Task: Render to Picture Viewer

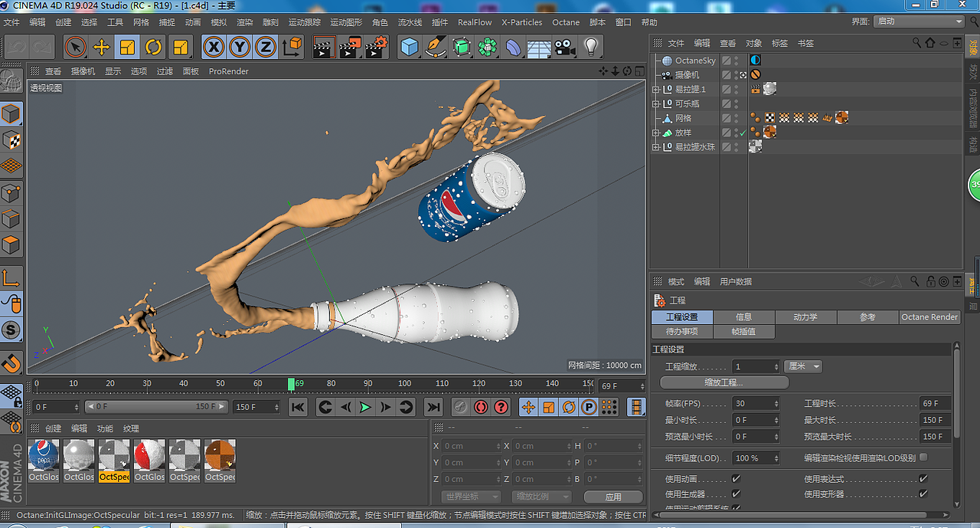Action: (x=350, y=48)
